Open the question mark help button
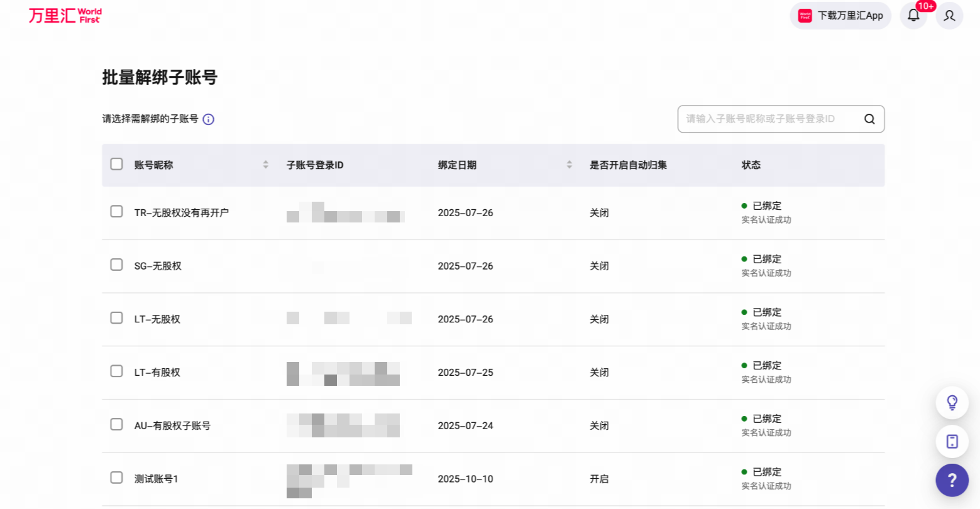Screen dimensions: 980x509 pos(952,481)
